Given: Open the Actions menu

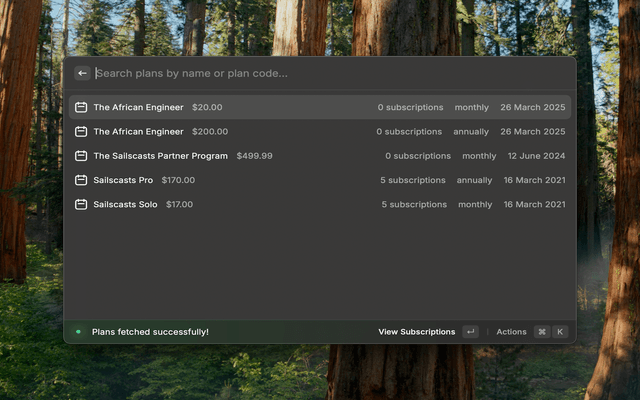Looking at the screenshot, I should pyautogui.click(x=511, y=332).
